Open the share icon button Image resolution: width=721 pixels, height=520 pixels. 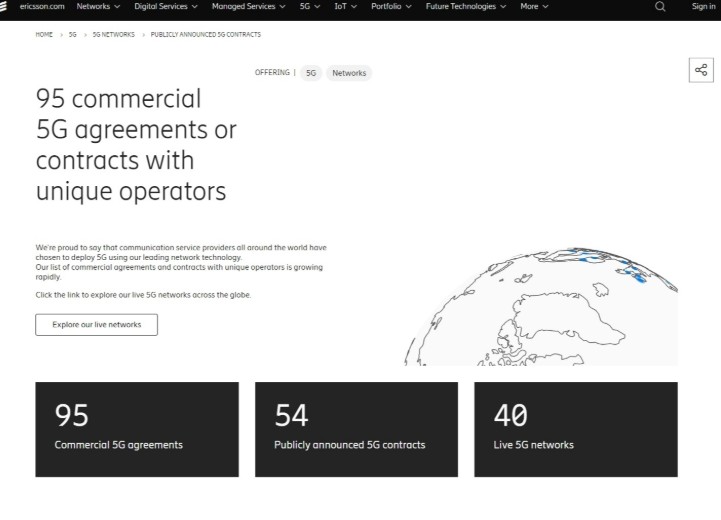click(x=701, y=70)
